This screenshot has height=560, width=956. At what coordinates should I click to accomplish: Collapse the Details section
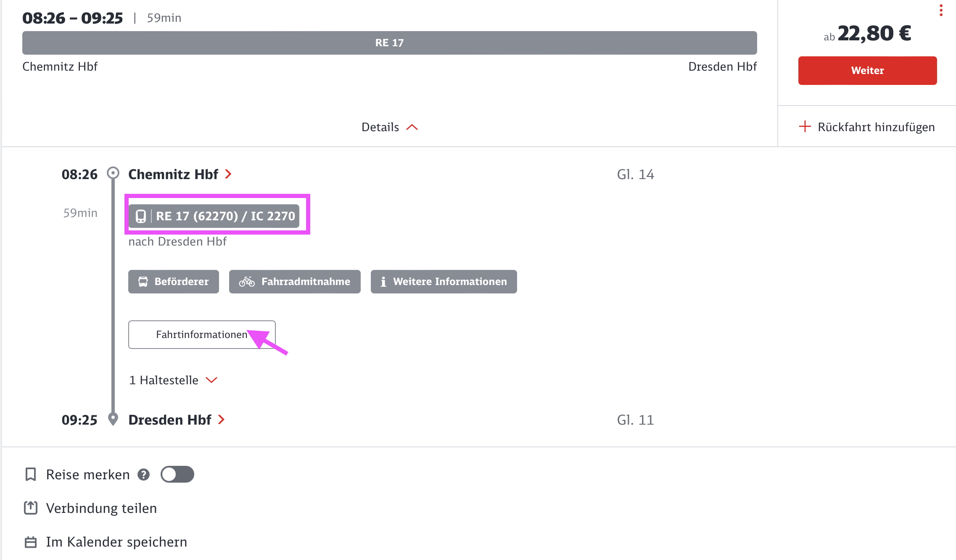[389, 127]
